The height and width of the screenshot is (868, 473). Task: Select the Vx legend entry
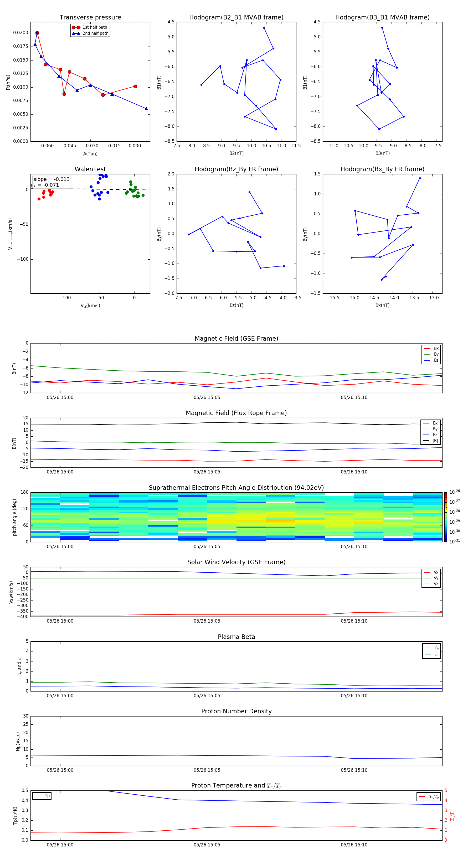tap(431, 572)
